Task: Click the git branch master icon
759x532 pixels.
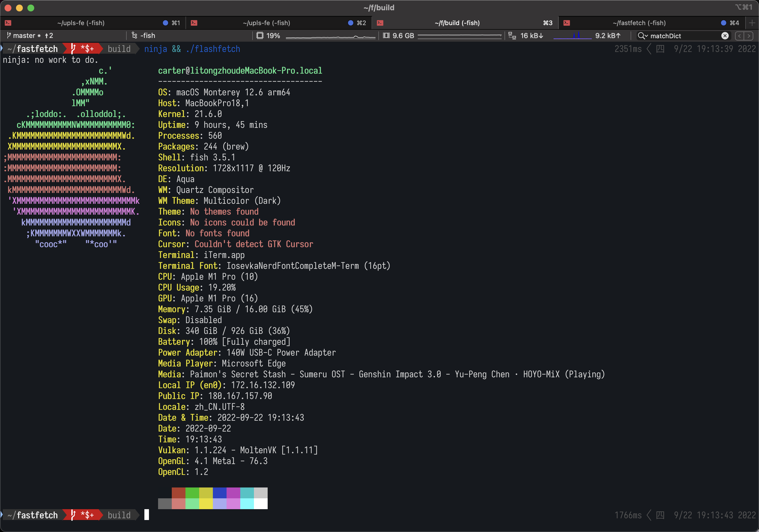Action: (x=9, y=35)
